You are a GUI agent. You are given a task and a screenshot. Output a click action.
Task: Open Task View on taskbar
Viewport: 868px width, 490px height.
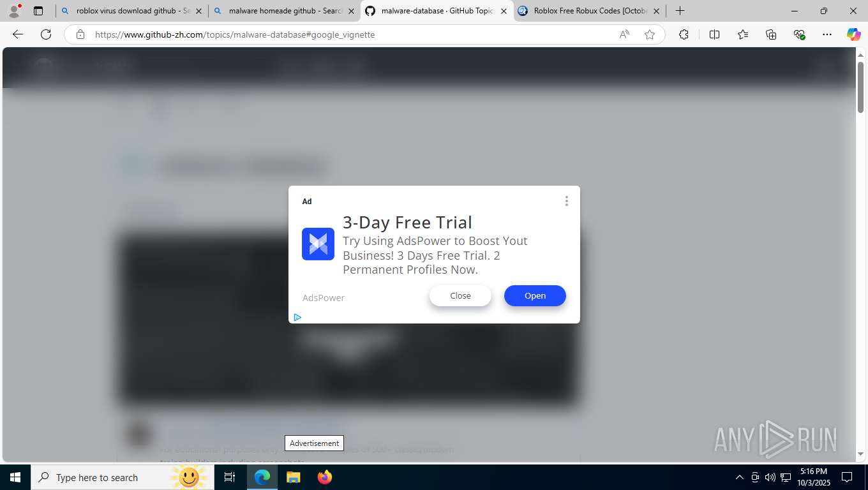[x=230, y=477]
